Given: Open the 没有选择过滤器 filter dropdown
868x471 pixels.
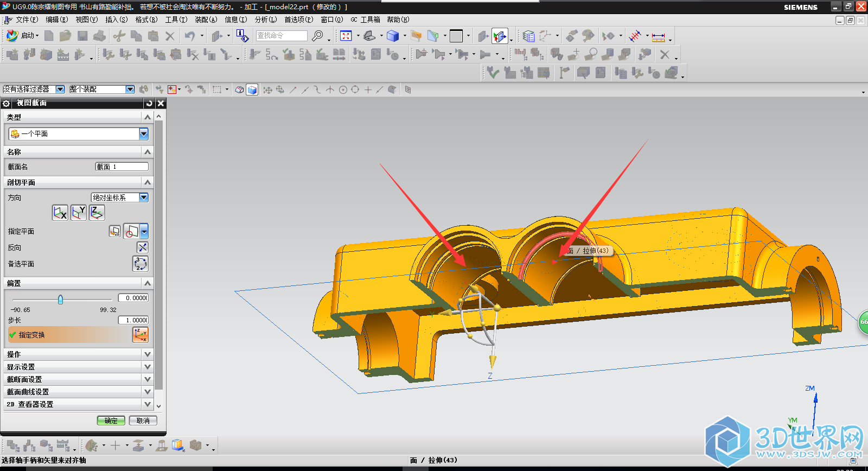Looking at the screenshot, I should point(60,89).
